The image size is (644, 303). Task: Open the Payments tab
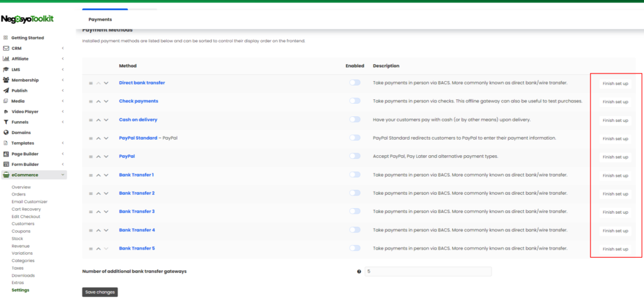(x=100, y=19)
